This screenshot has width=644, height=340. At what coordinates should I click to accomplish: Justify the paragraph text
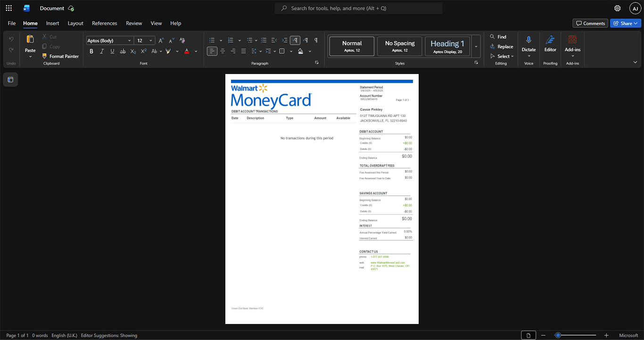(x=243, y=51)
